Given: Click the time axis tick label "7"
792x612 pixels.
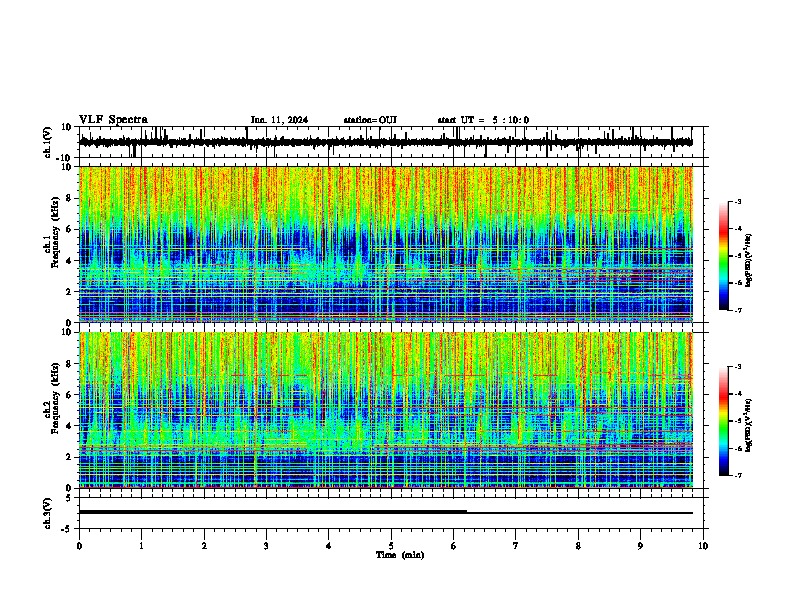Looking at the screenshot, I should (x=516, y=546).
